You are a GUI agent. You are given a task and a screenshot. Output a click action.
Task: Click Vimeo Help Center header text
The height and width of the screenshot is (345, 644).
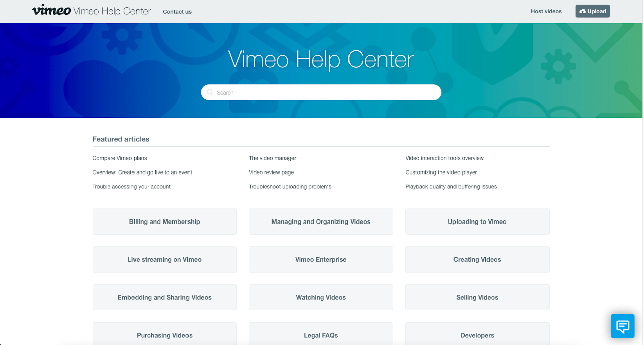pos(112,11)
